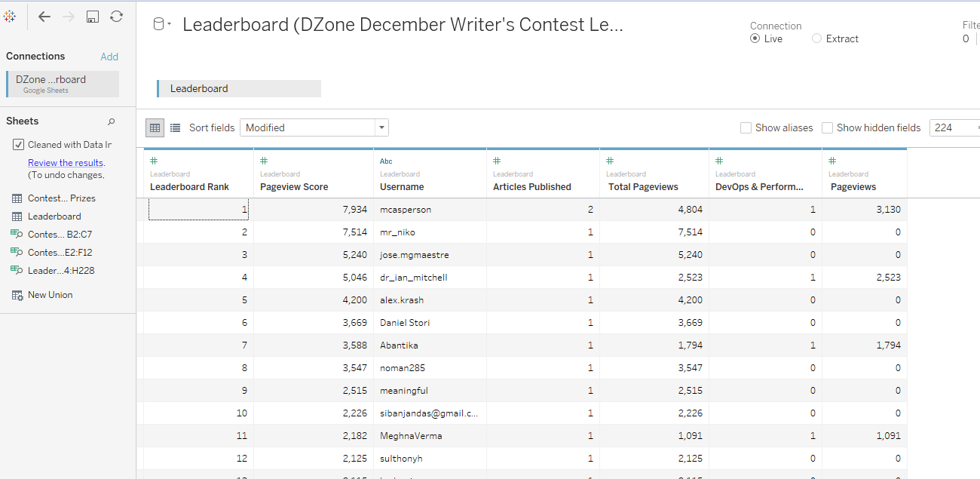Viewport: 980px width, 479px height.
Task: Click the back arrow icon
Action: tap(44, 17)
